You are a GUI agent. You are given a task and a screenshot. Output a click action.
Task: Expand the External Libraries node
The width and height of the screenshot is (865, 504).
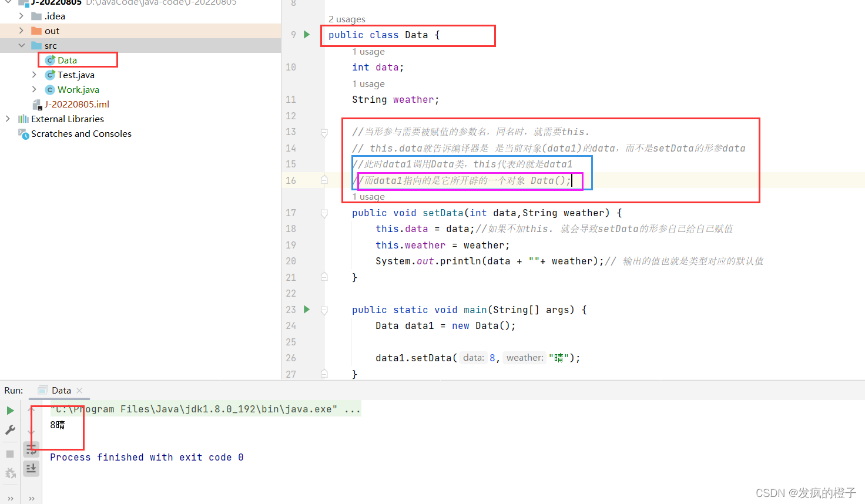(x=8, y=119)
